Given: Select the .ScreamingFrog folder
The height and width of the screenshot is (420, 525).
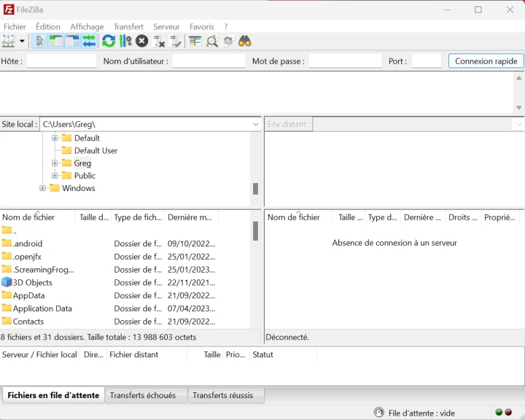Looking at the screenshot, I should (x=37, y=270).
